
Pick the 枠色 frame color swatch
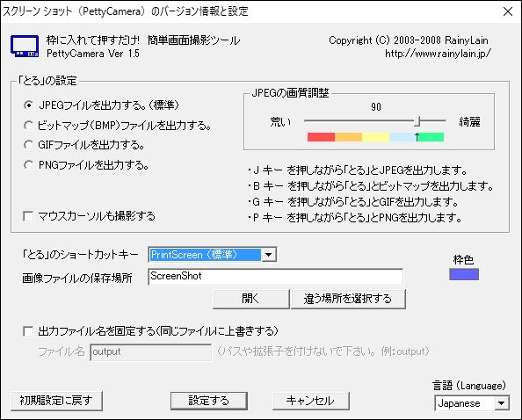tap(464, 274)
